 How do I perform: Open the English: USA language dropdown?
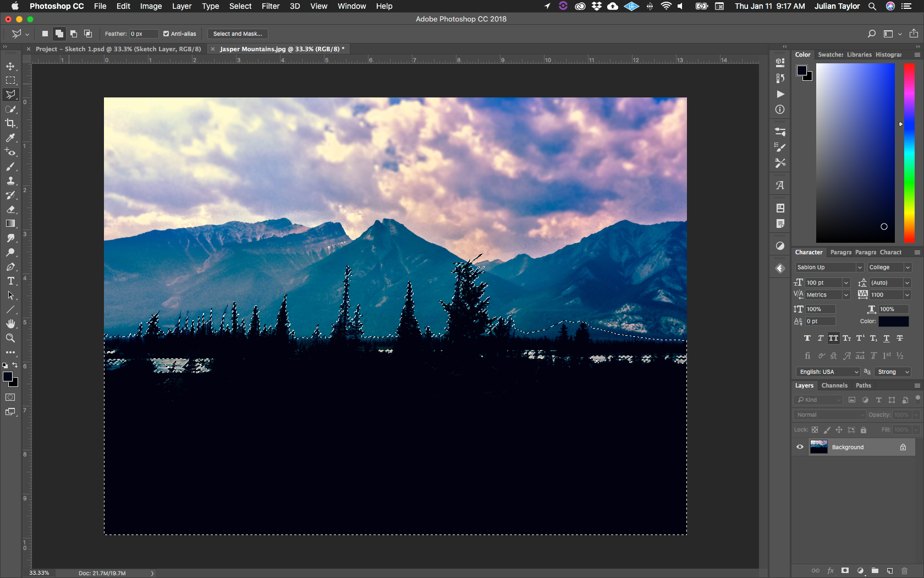pyautogui.click(x=828, y=372)
